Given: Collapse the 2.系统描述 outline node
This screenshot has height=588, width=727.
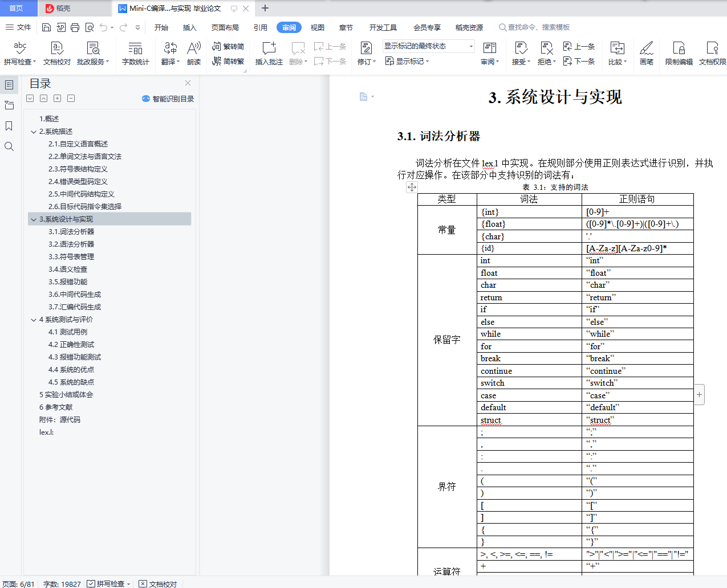Looking at the screenshot, I should [34, 131].
